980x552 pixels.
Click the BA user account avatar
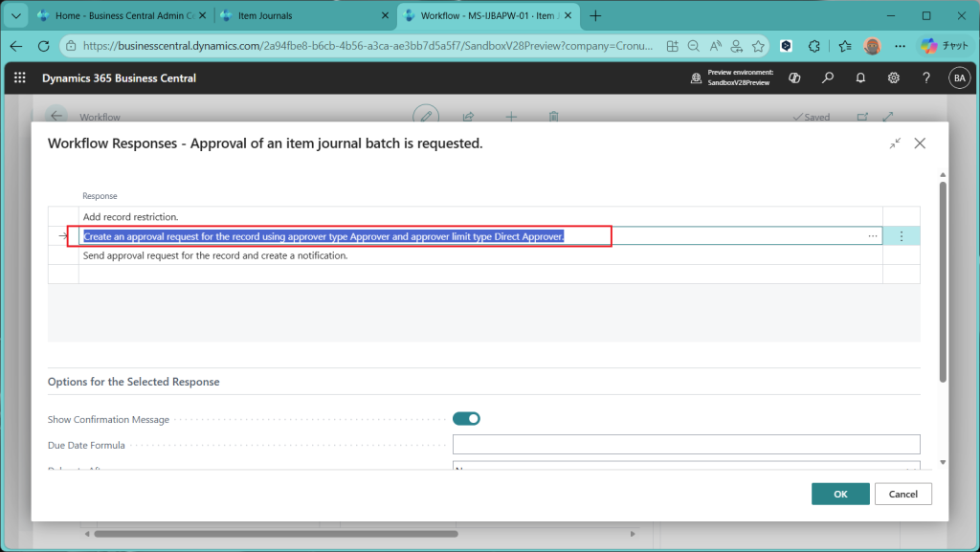(x=958, y=78)
